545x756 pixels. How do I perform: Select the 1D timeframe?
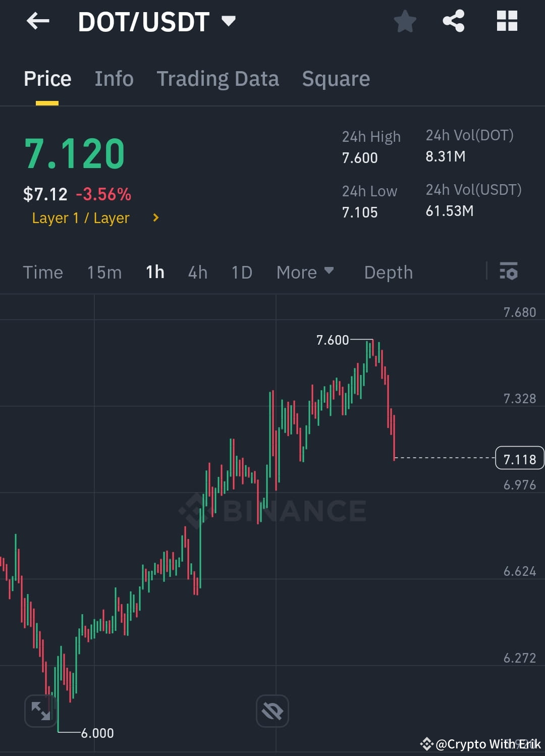click(x=241, y=272)
